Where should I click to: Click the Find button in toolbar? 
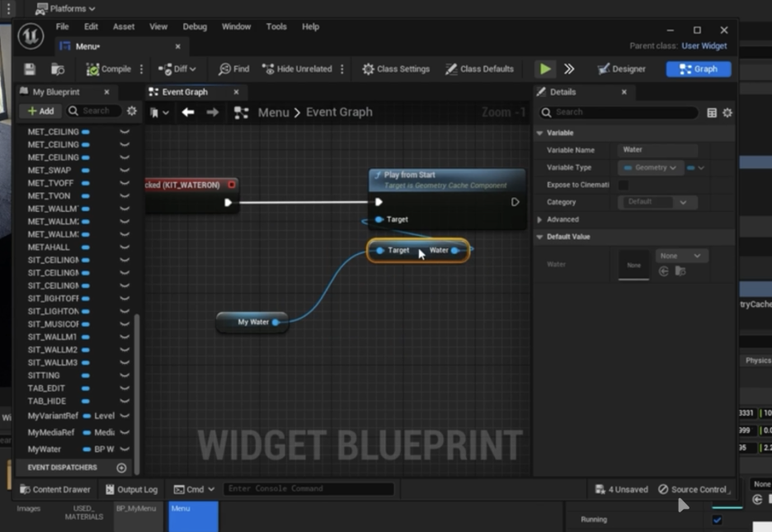[234, 69]
